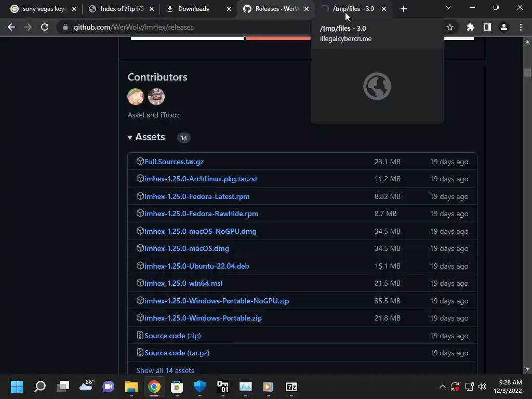Open the Chrome three-dot menu
This screenshot has height=399, width=532.
coord(521,27)
